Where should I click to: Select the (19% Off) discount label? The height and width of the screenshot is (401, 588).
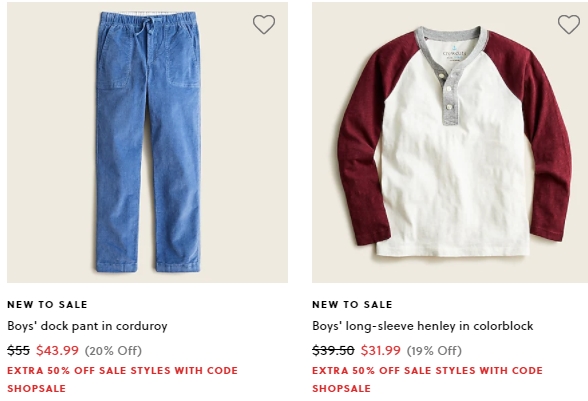pyautogui.click(x=434, y=351)
